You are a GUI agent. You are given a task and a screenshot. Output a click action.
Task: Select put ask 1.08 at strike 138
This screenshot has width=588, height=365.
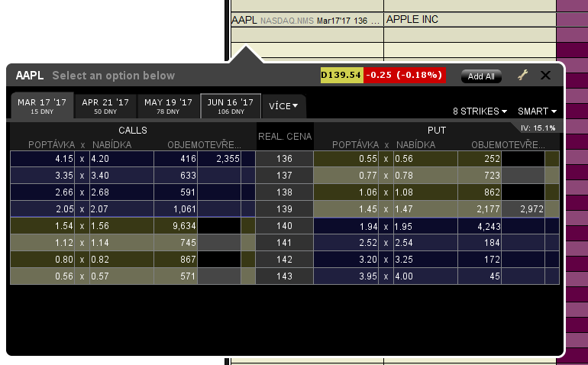[425, 192]
